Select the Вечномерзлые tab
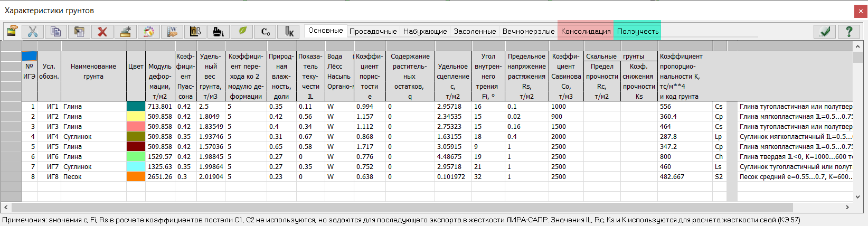 [529, 32]
